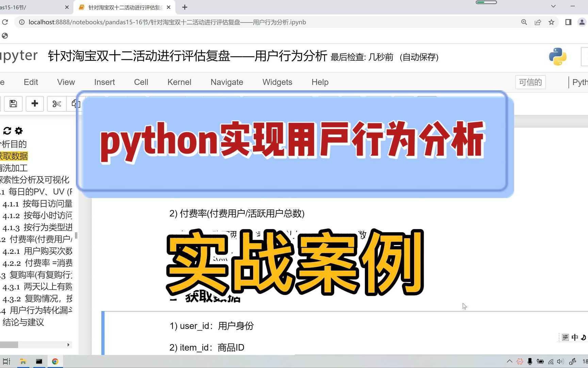Viewport: 588px width, 368px height.
Task: Click the red swirl tray icon
Action: tap(520, 362)
